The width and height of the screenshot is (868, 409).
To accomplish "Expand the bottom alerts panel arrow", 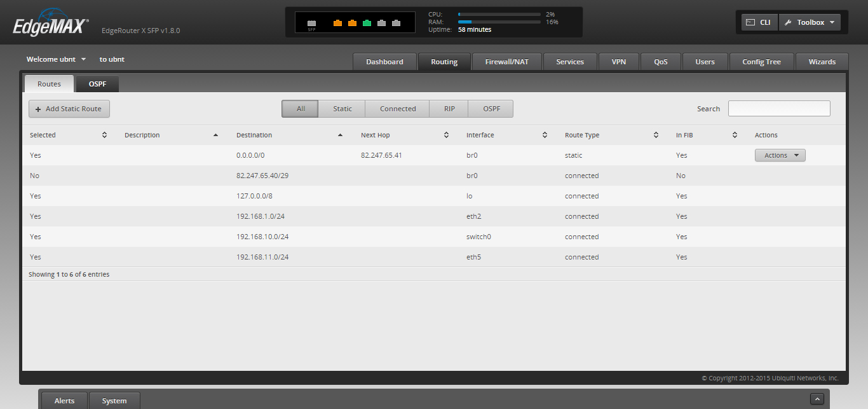I will click(x=817, y=399).
